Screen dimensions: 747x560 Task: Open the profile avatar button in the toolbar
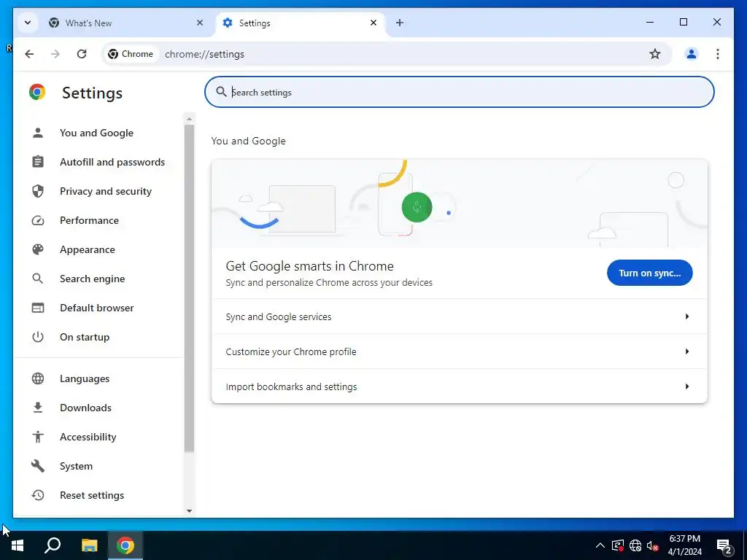point(692,54)
